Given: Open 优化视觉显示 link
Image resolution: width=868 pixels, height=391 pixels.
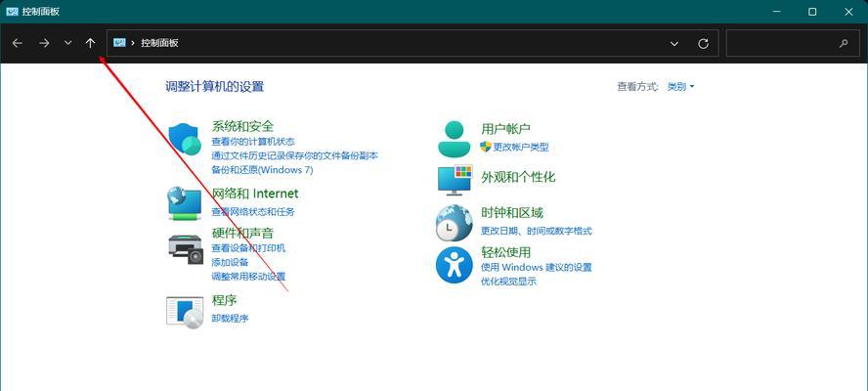Looking at the screenshot, I should [508, 282].
